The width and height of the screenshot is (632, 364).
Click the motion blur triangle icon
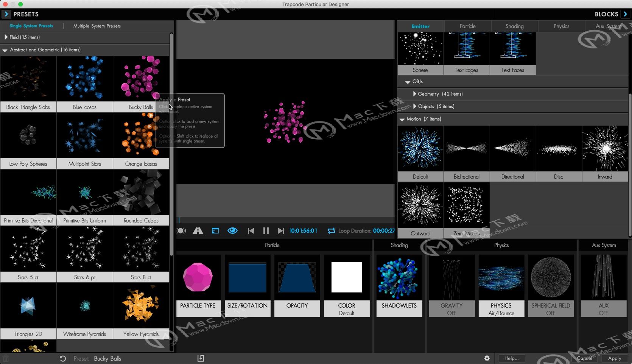click(x=198, y=230)
